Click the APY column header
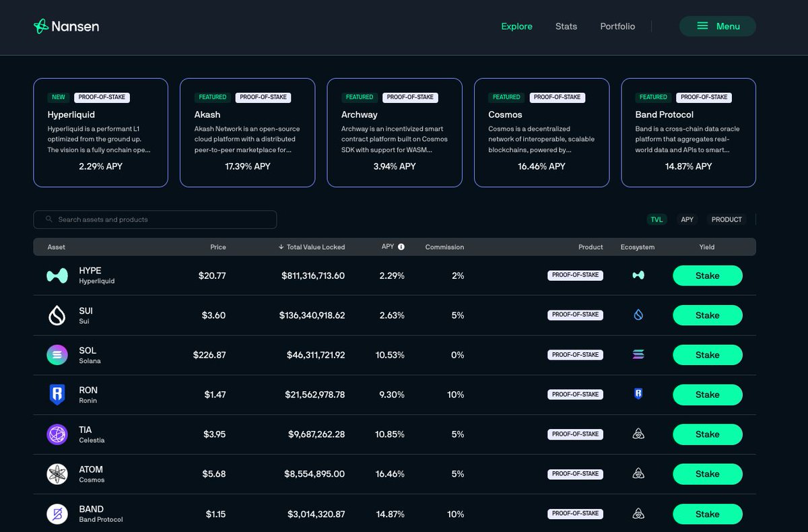Viewport: 808px width, 532px height. tap(388, 247)
